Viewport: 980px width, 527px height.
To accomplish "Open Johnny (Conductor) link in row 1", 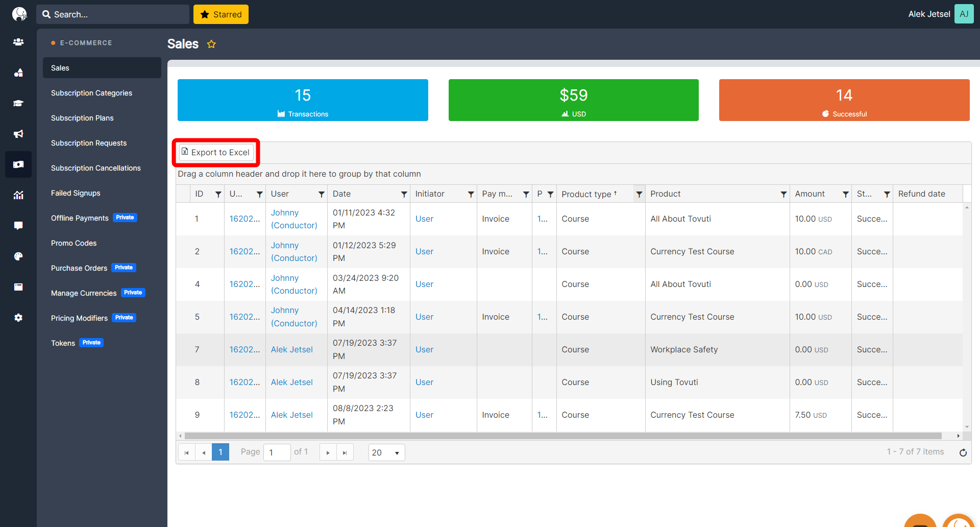I will click(294, 219).
